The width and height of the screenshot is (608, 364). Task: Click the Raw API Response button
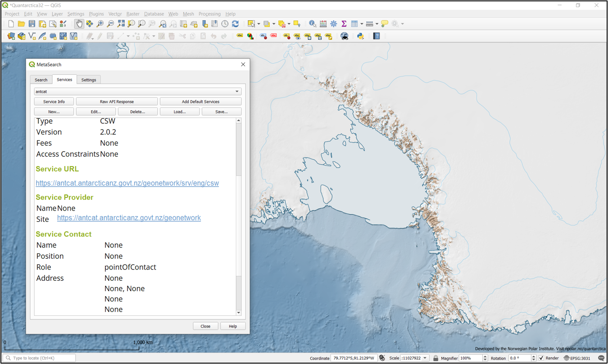point(117,102)
